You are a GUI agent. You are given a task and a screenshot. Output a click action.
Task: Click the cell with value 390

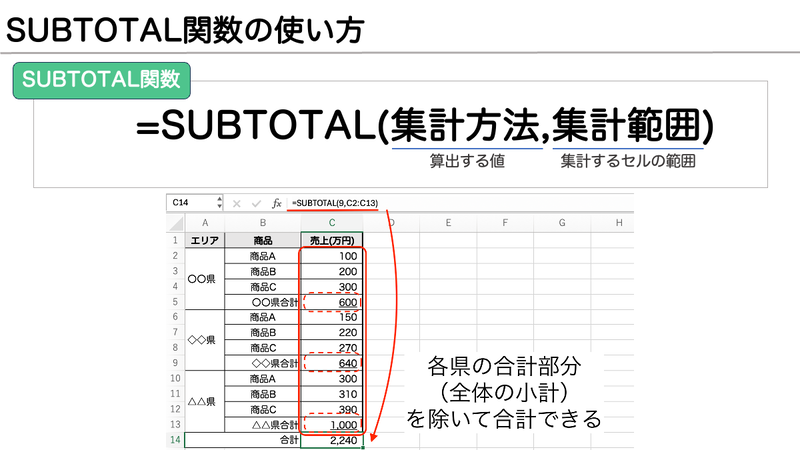point(332,409)
